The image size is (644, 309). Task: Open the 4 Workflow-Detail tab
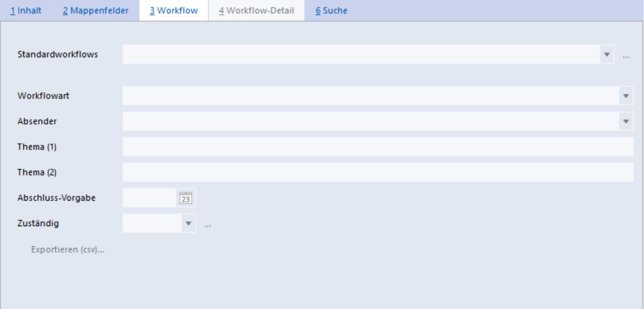[x=257, y=11]
